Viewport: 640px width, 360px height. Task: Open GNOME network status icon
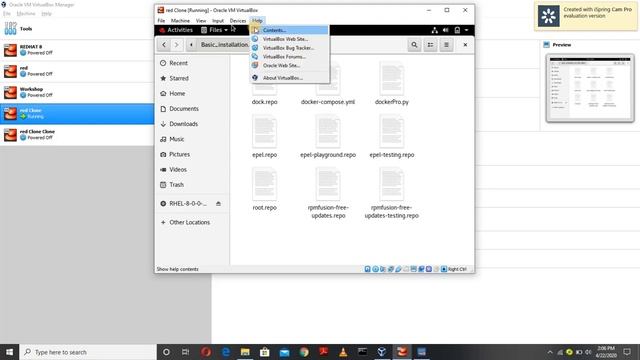434,30
